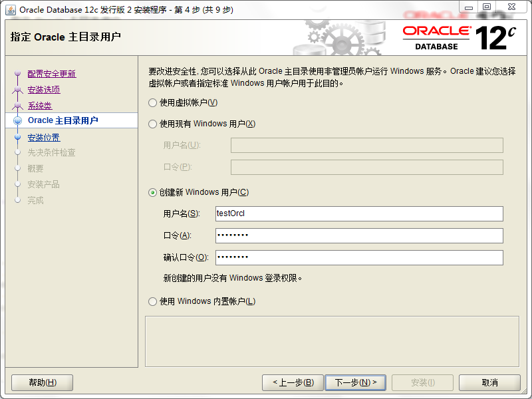The height and width of the screenshot is (399, 532).
Task: Open 安装位置 step link
Action: (44, 138)
